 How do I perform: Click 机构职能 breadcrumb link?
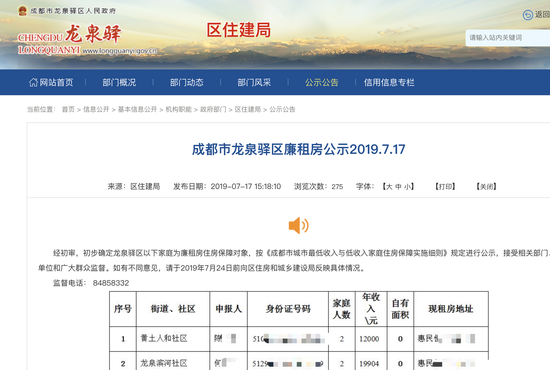click(x=179, y=109)
